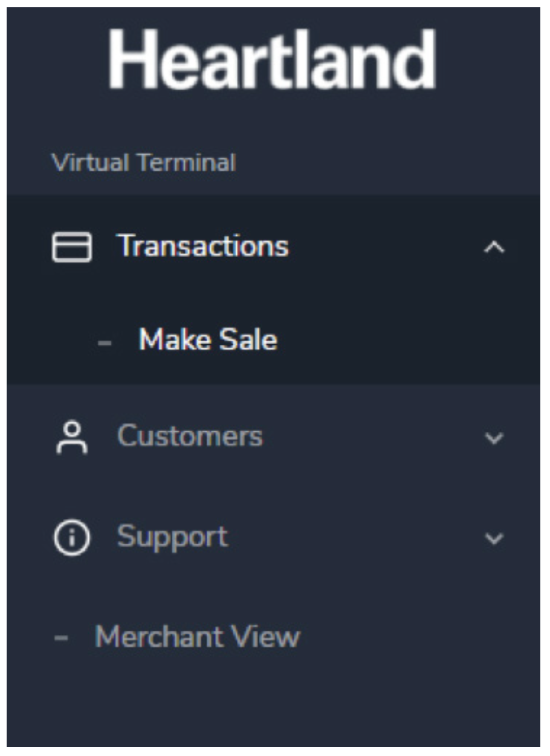
Task: Go to Make Sale
Action: 208,340
